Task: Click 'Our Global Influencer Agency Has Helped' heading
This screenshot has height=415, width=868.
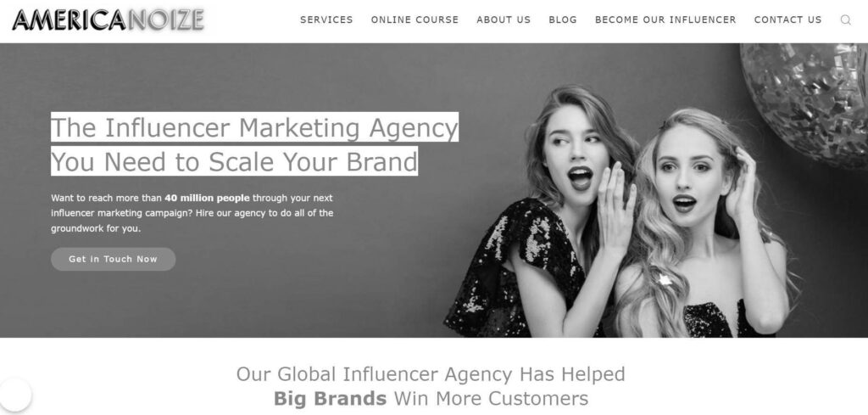Action: point(431,374)
